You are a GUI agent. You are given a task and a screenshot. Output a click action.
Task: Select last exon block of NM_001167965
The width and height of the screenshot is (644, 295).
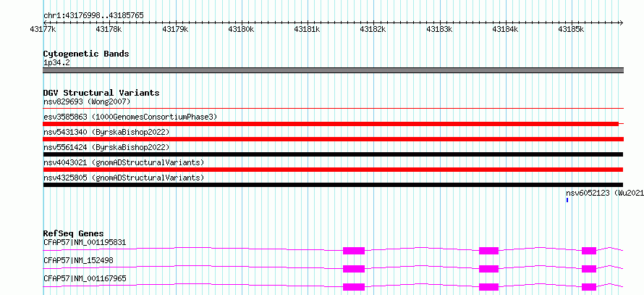(589, 287)
